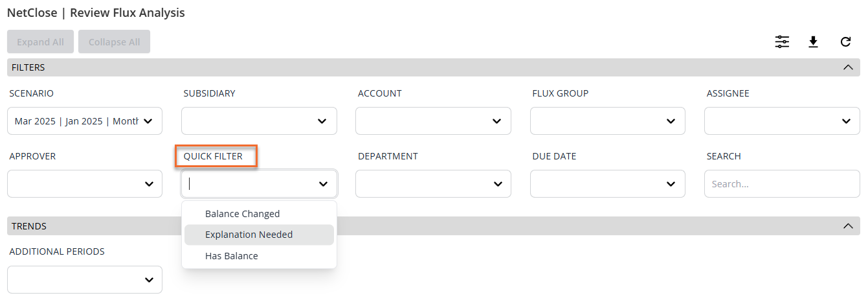Open the Assignee dropdown

click(x=782, y=121)
